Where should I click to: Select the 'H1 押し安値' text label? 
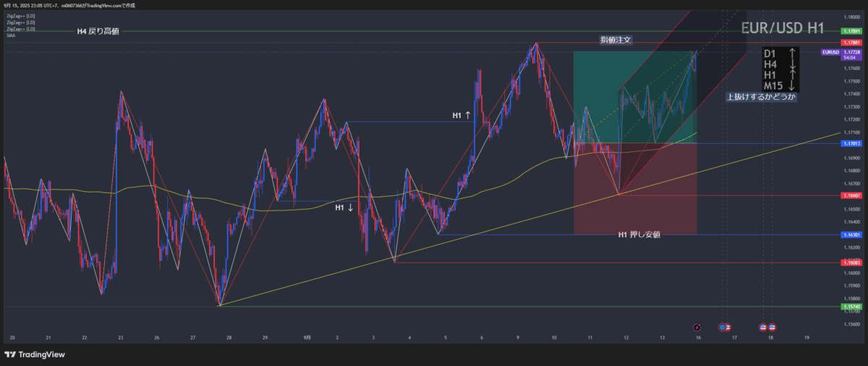[x=639, y=234]
